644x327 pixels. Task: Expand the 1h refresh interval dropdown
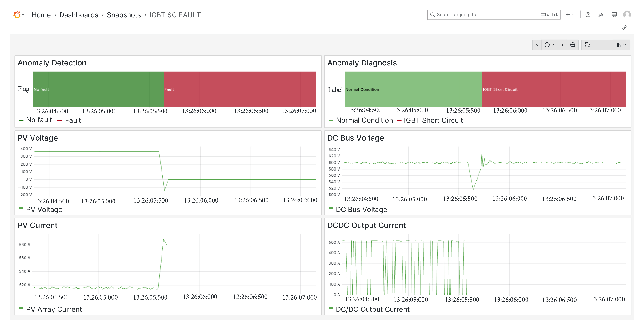(621, 45)
